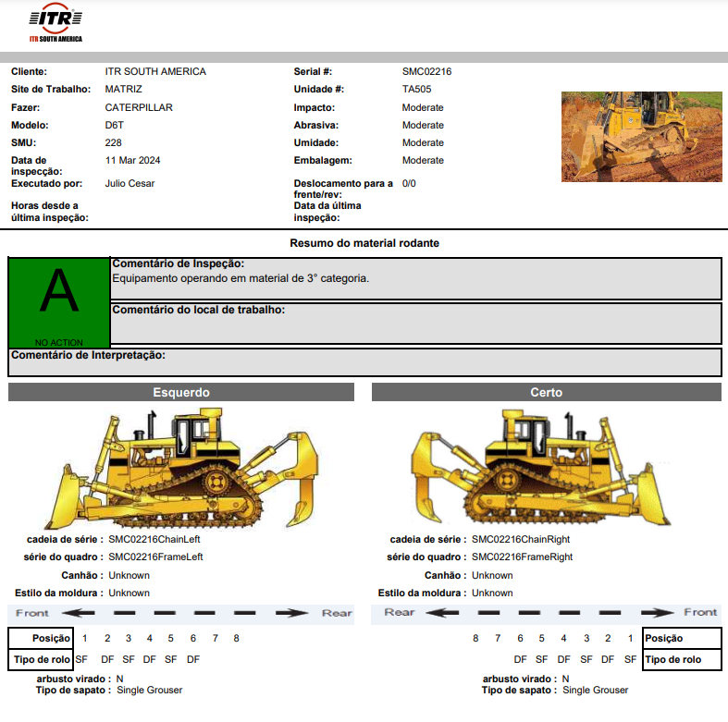Click the SMC02216FrameLeft serial value

[x=155, y=557]
